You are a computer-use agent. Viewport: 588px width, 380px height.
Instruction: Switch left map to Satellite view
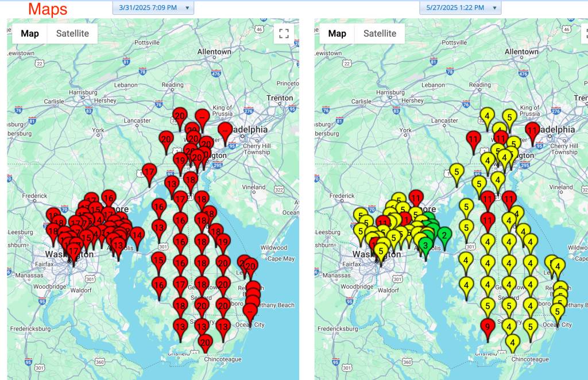[x=72, y=33]
